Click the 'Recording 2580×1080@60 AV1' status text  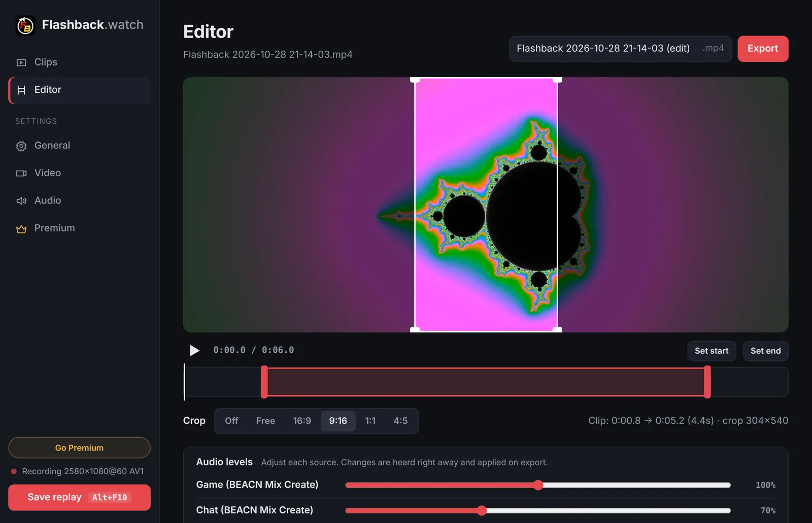pyautogui.click(x=83, y=471)
